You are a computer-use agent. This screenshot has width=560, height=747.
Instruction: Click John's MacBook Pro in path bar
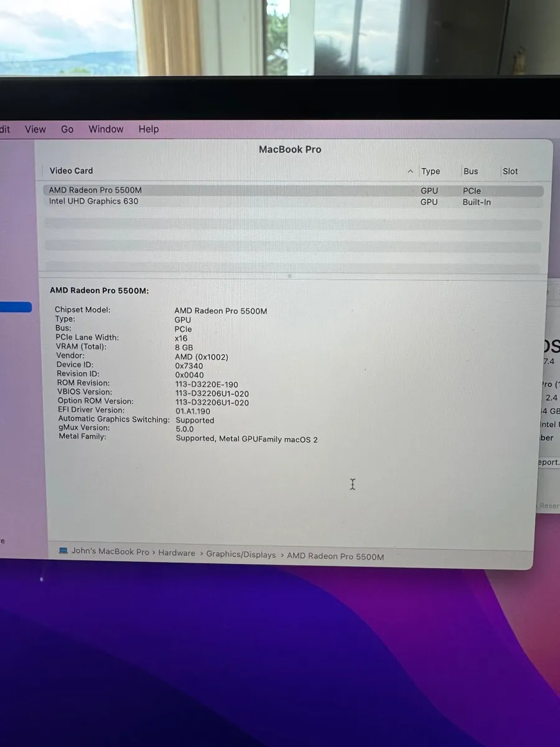coord(110,552)
